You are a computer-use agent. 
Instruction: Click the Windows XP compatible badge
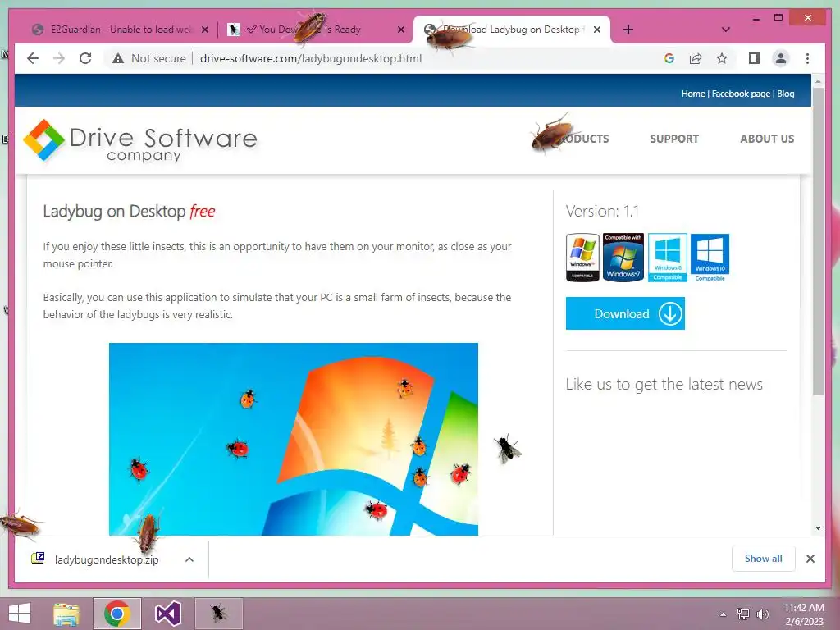pos(583,258)
